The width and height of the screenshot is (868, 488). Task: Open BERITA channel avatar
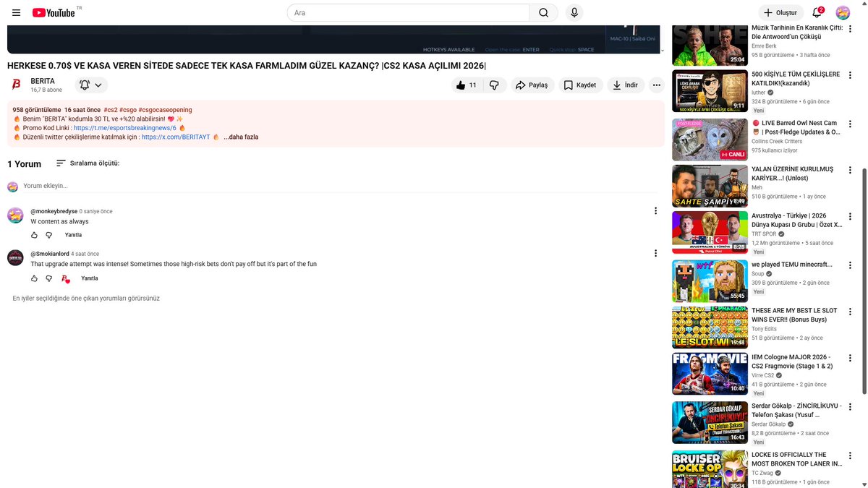point(16,85)
